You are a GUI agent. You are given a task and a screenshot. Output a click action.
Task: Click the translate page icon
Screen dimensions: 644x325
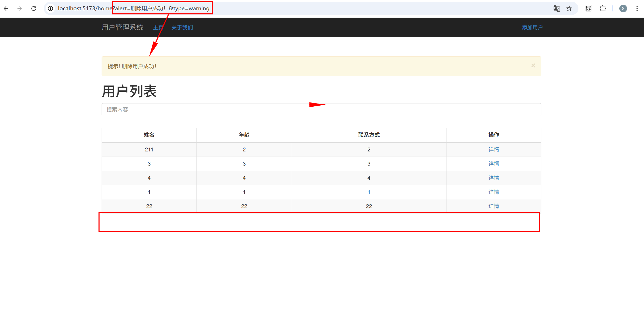[x=557, y=8]
